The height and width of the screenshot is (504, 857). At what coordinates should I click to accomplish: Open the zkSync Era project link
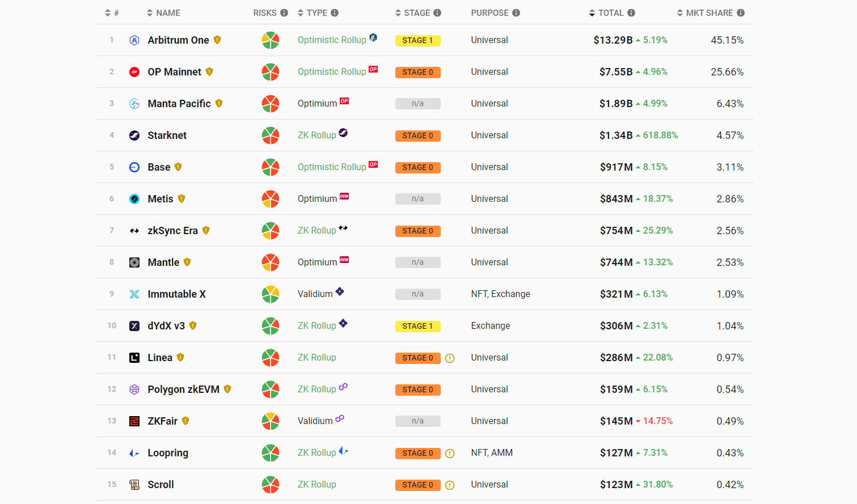[x=172, y=231]
